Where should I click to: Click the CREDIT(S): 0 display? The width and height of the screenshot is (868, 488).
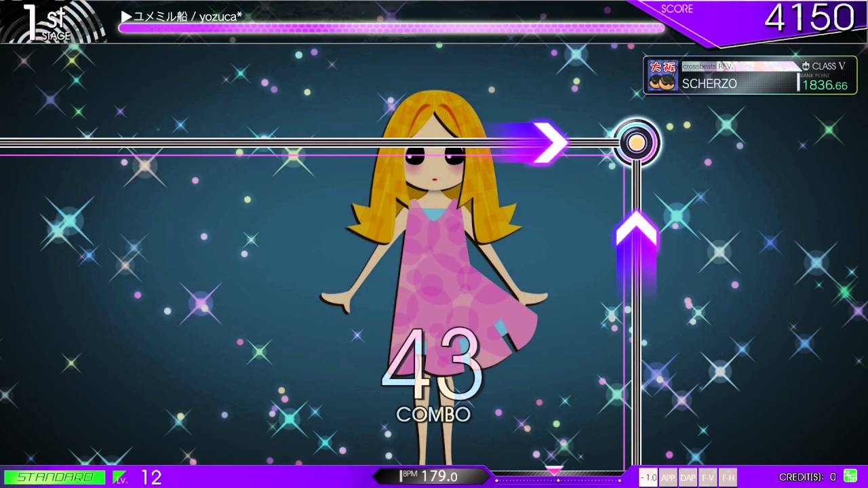coord(808,477)
